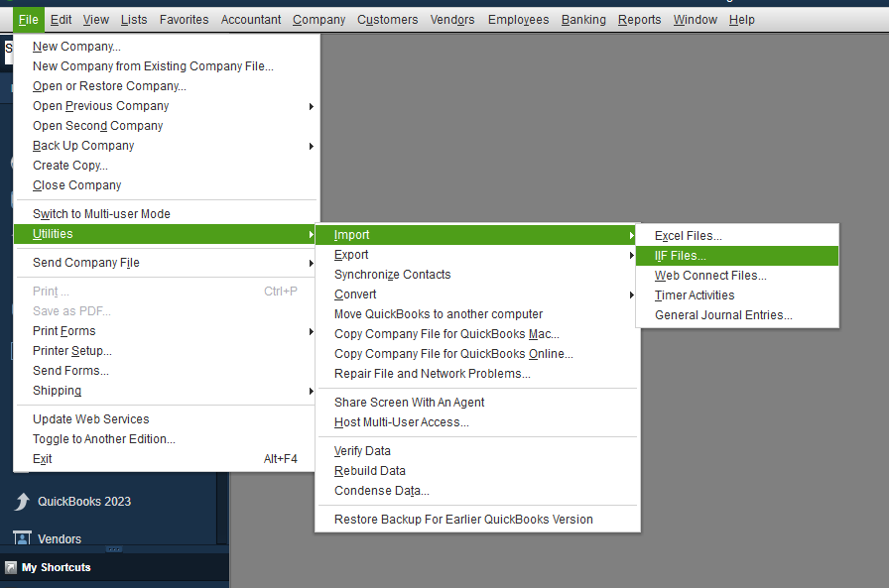
Task: Choose Create Copy...
Action: pyautogui.click(x=165, y=166)
